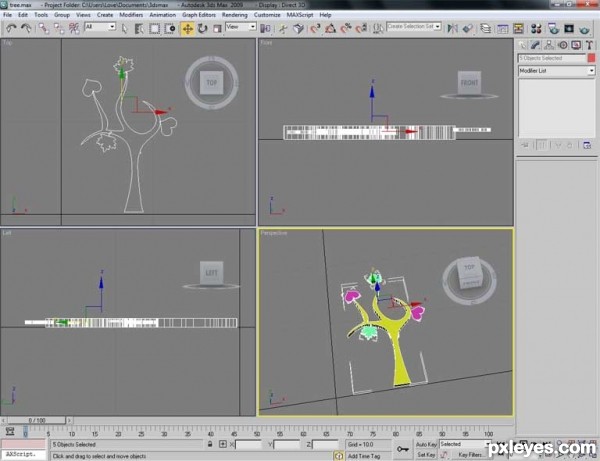This screenshot has width=600, height=461.
Task: Open the Graph Editors menu
Action: [x=199, y=15]
